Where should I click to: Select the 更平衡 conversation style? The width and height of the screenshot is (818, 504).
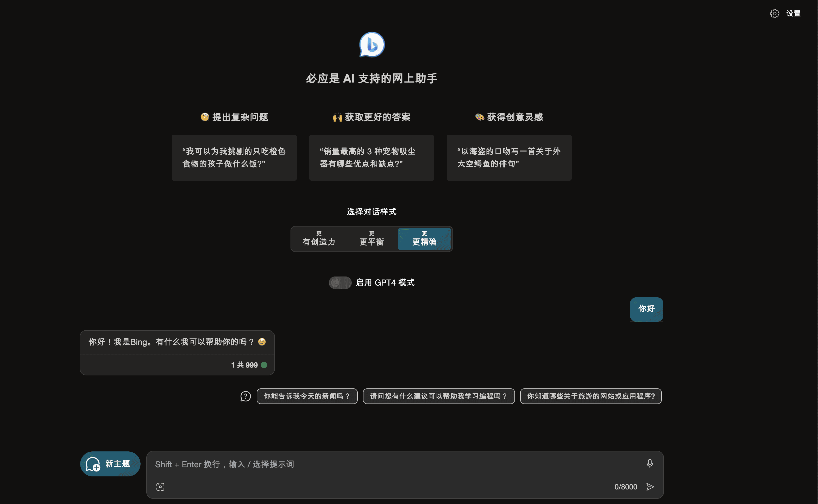click(x=371, y=239)
